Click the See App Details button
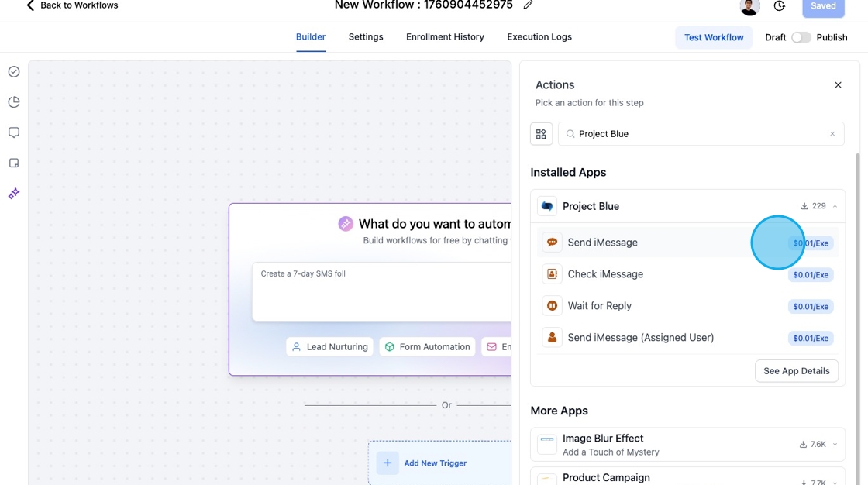The height and width of the screenshot is (485, 868). click(x=797, y=370)
